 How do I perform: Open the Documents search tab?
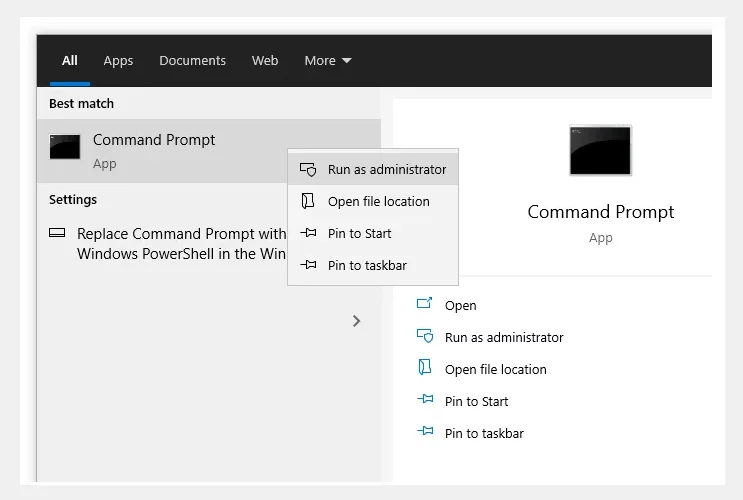click(x=192, y=61)
